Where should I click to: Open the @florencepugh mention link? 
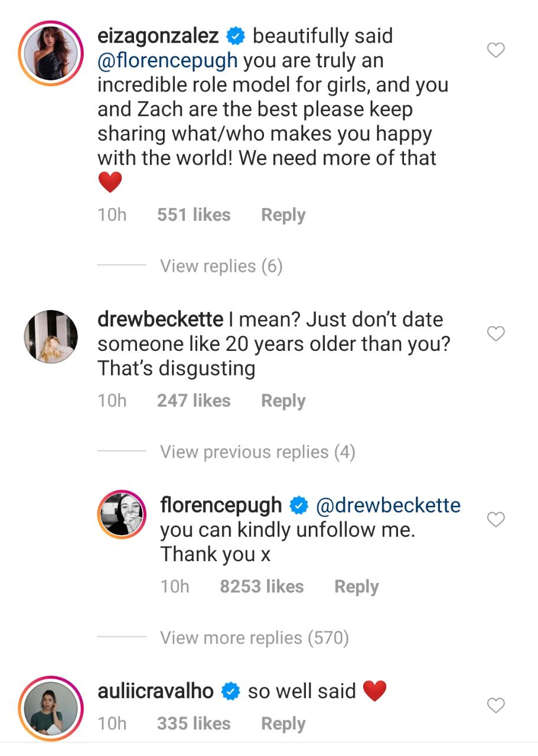[168, 60]
